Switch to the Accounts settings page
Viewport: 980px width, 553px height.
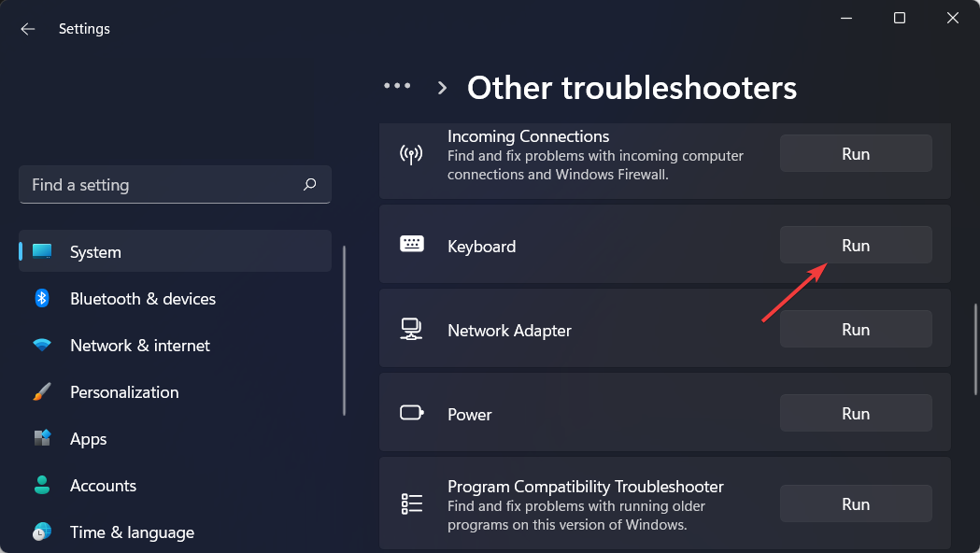103,485
